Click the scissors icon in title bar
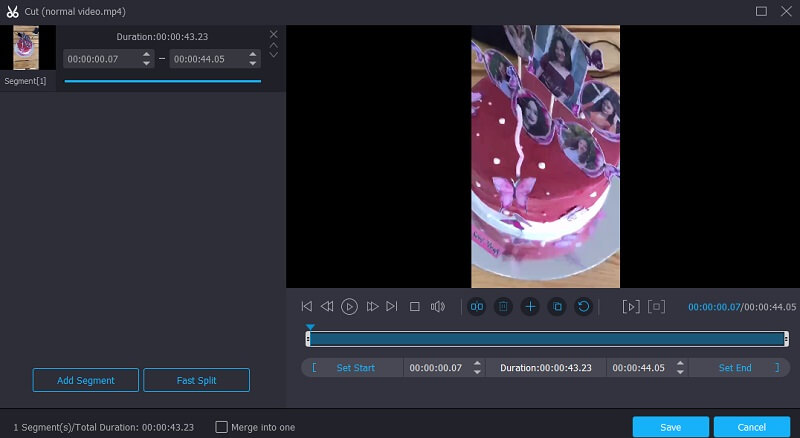The width and height of the screenshot is (800, 438). (x=12, y=11)
